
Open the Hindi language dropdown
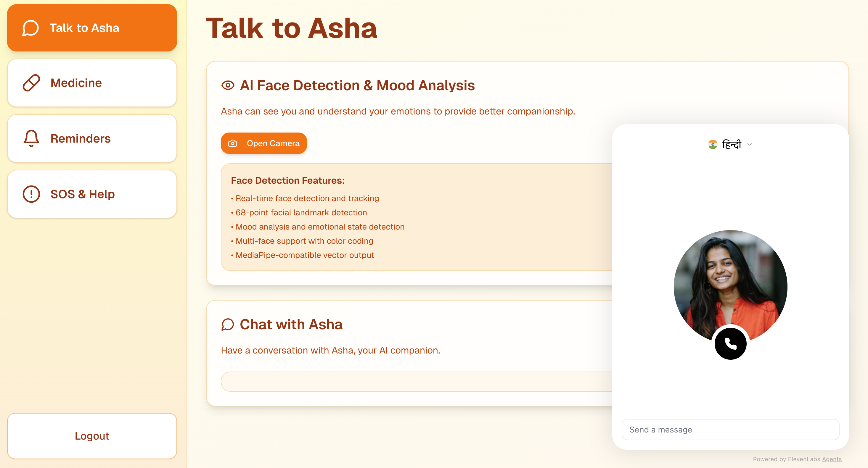click(731, 144)
